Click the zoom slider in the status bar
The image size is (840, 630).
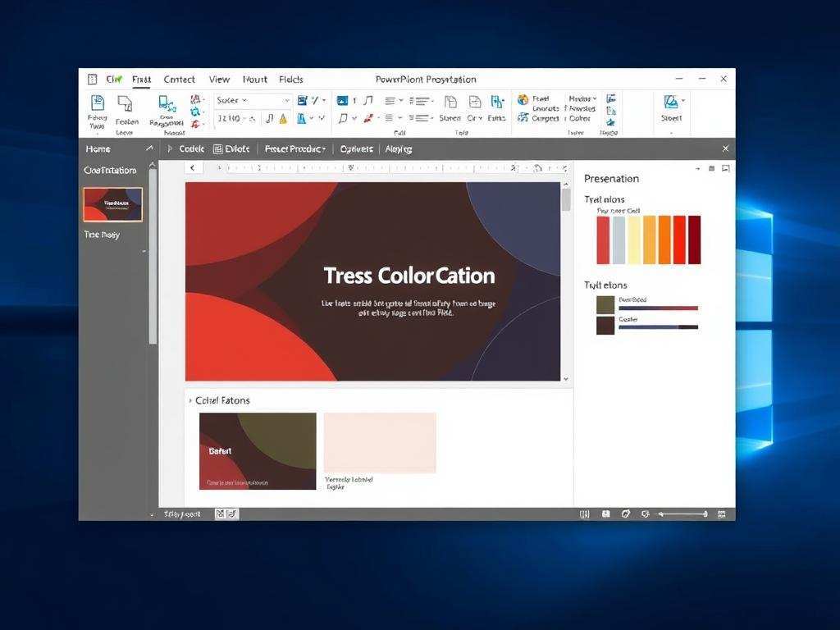click(682, 514)
